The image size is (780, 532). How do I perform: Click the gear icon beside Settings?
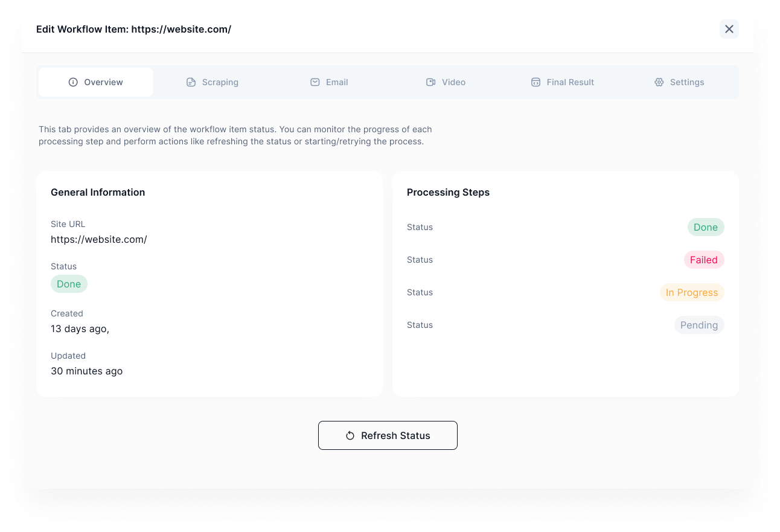(x=659, y=82)
